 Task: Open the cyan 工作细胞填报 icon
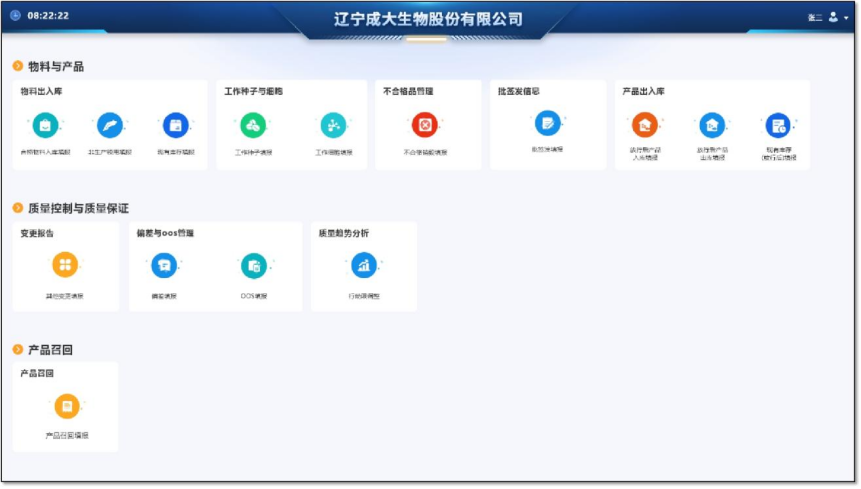tap(333, 126)
